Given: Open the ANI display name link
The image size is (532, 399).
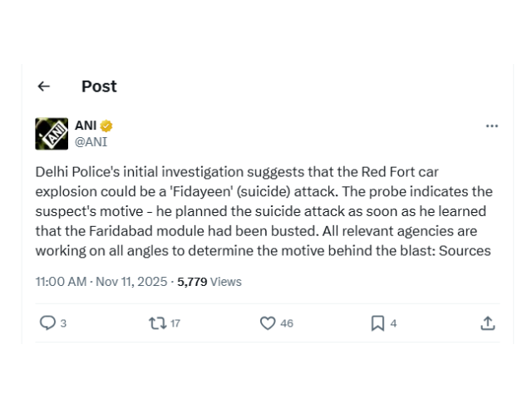Looking at the screenshot, I should point(86,126).
